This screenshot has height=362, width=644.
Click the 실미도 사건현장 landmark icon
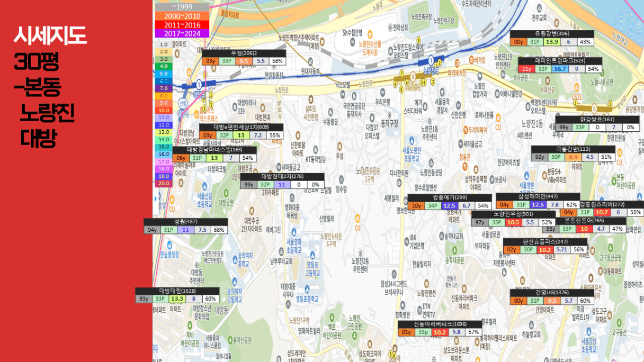click(310, 101)
